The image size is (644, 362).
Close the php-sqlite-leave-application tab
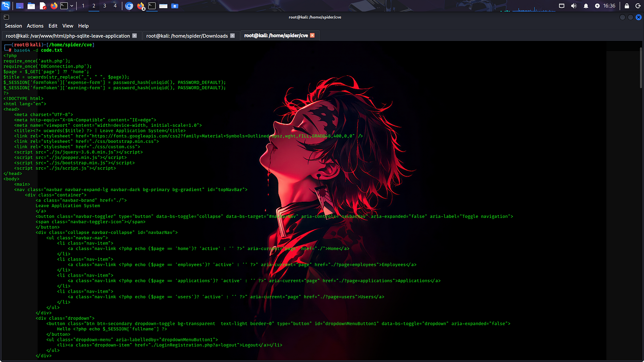coord(134,35)
